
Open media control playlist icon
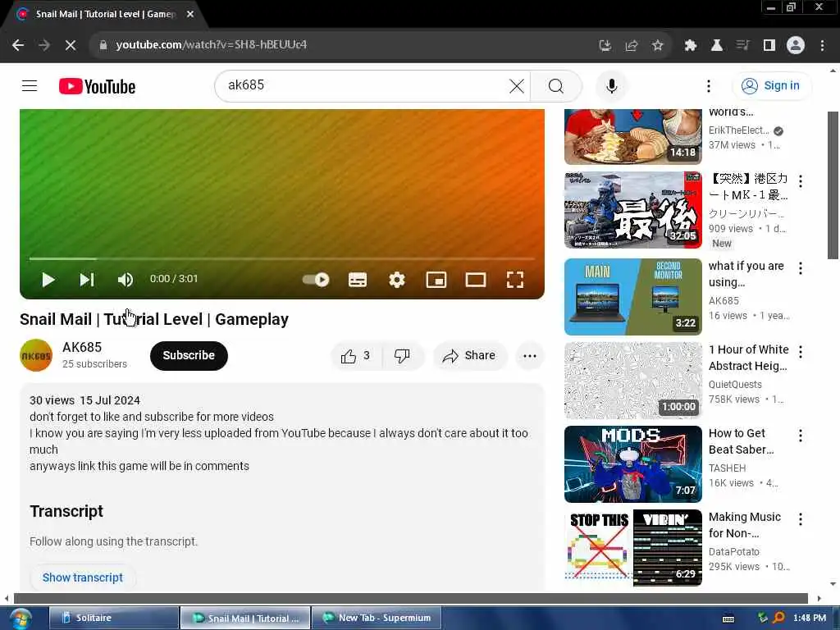742,46
